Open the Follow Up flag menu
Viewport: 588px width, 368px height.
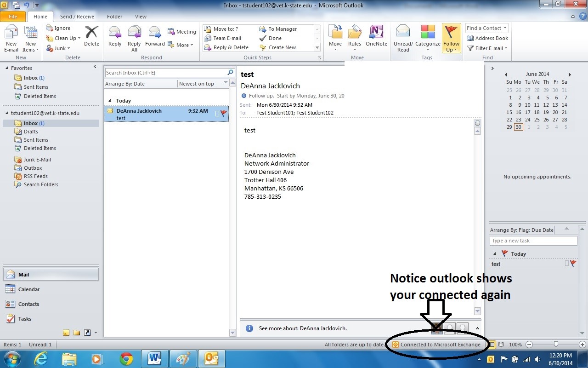click(452, 39)
